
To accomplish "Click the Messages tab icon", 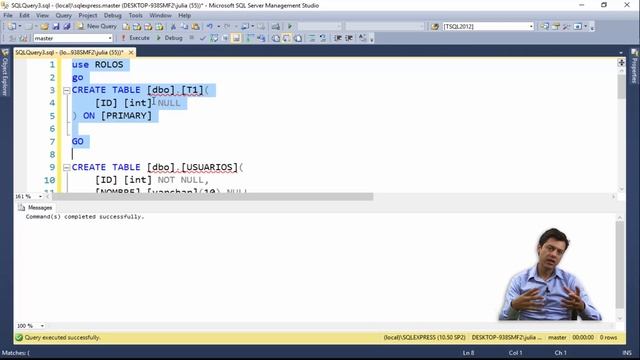I will coord(21,208).
